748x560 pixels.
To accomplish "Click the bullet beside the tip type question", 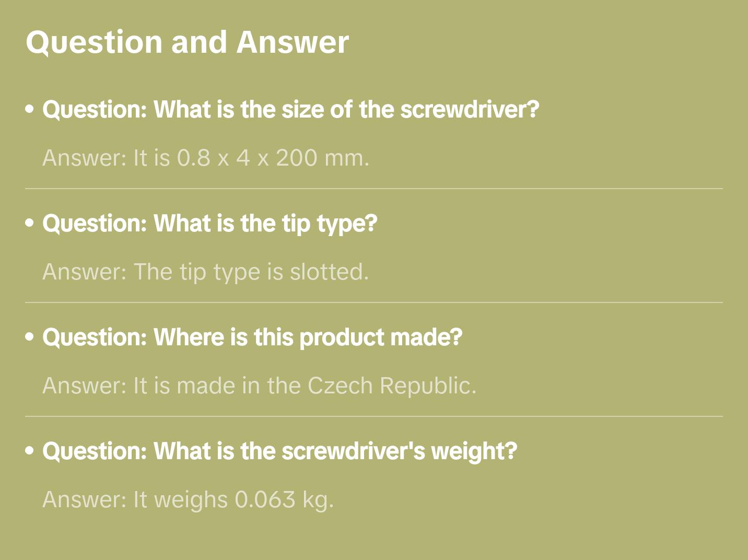I will point(30,224).
